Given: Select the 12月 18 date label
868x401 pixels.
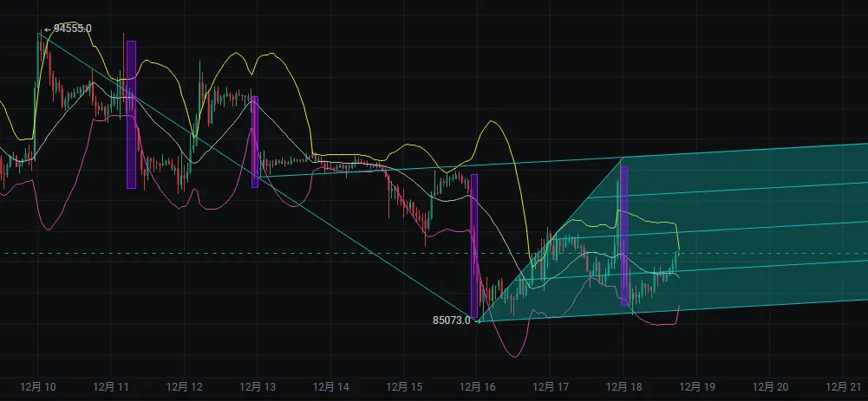Looking at the screenshot, I should pos(623,386).
